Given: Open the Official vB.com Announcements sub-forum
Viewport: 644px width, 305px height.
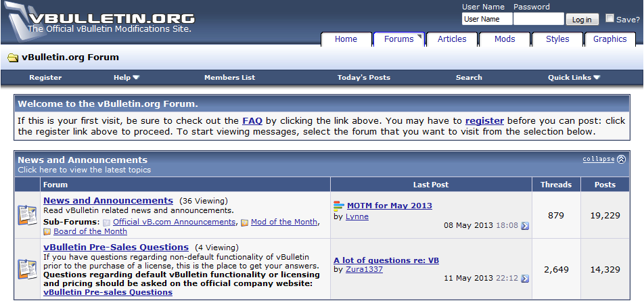Looking at the screenshot, I should click(x=174, y=222).
